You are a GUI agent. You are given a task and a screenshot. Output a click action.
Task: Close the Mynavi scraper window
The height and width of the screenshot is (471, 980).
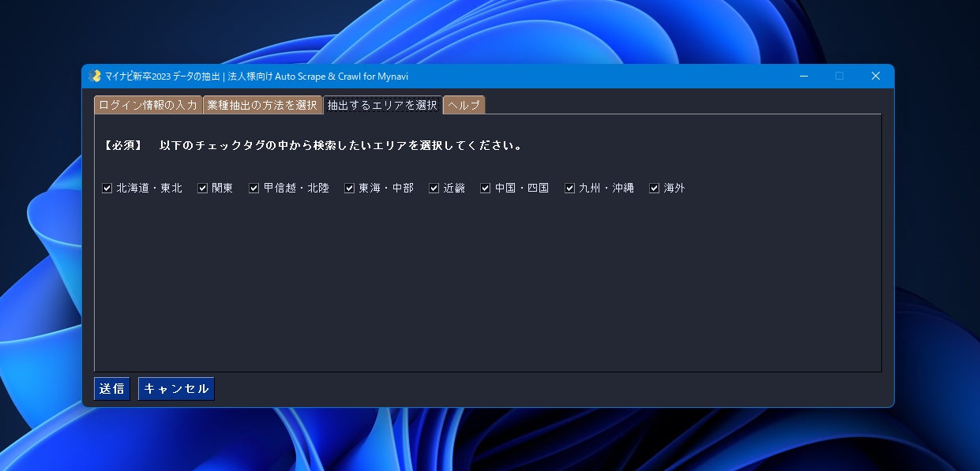875,76
